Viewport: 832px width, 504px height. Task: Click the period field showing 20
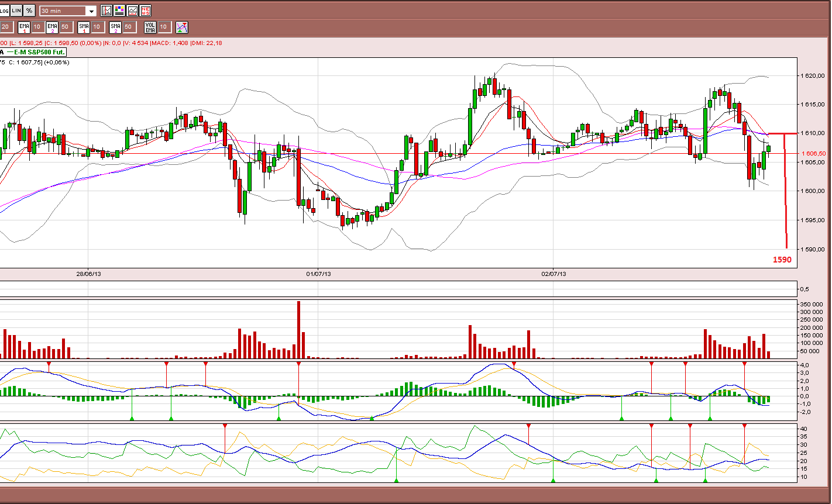tap(6, 27)
